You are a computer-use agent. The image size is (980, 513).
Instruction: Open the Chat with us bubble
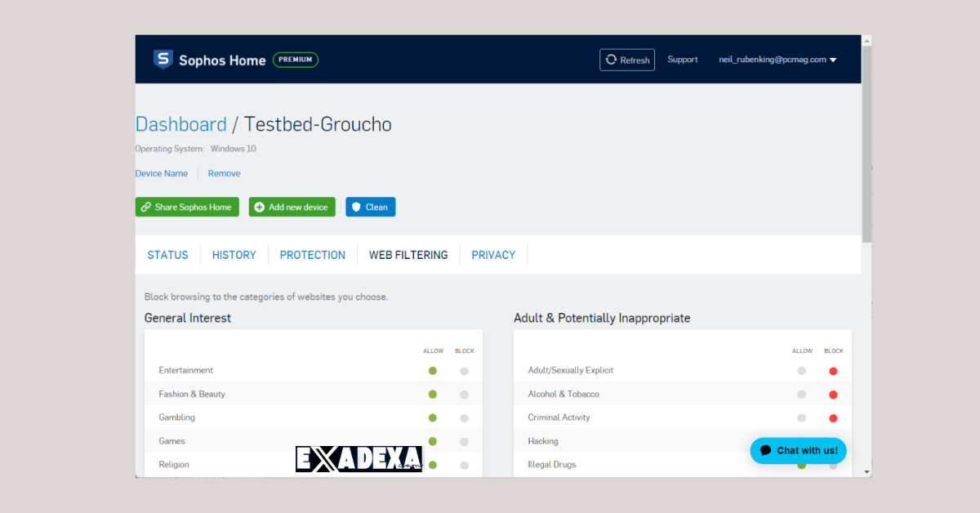tap(798, 451)
